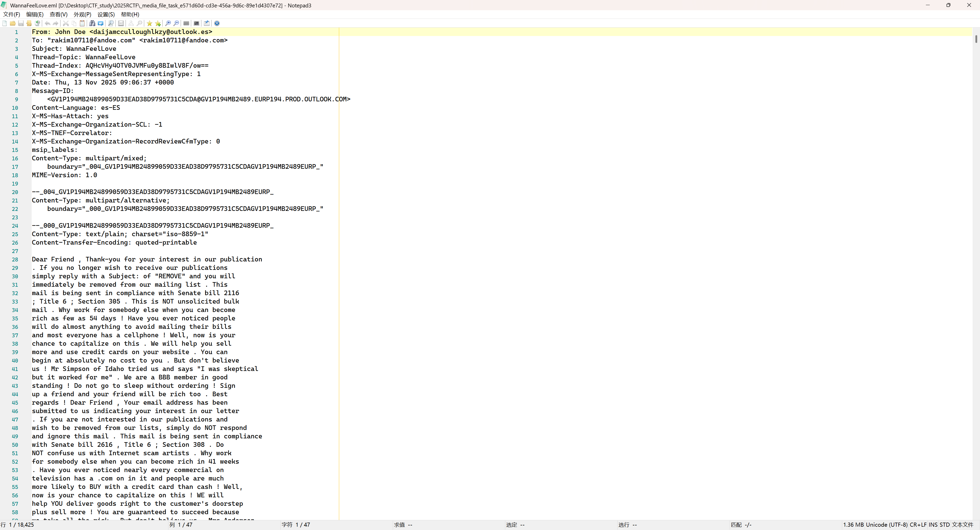The image size is (980, 530).
Task: Open encoding selector Unicode (UTF-8)
Action: (886, 525)
